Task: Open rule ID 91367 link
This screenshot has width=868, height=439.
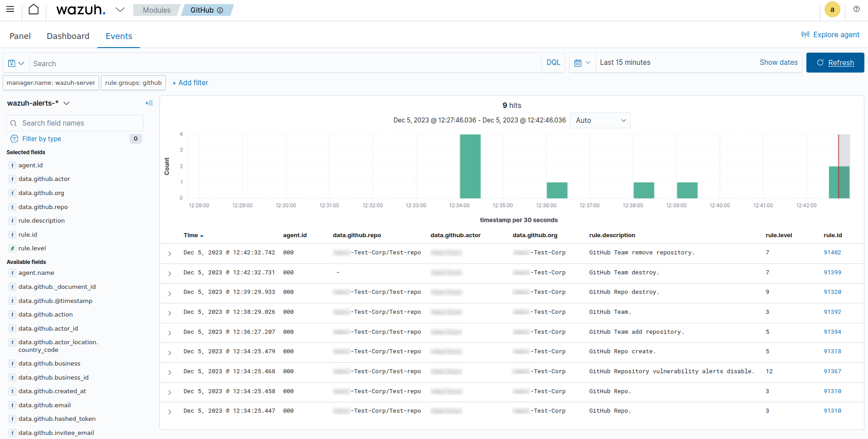Action: click(832, 371)
